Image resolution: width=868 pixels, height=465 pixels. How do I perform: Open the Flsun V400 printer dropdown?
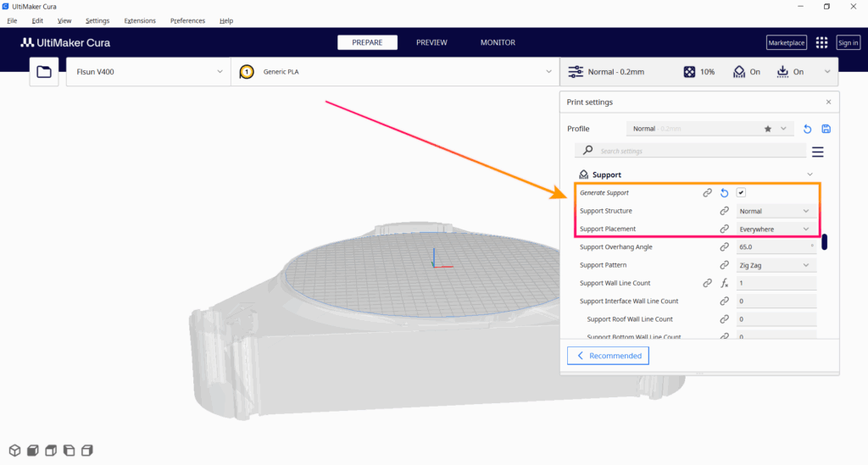click(148, 72)
